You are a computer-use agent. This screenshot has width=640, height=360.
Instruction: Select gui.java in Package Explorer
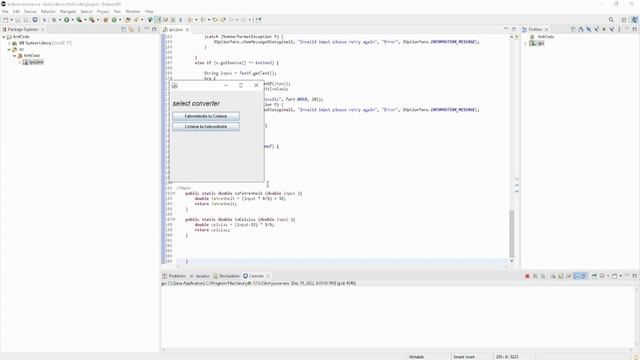pyautogui.click(x=33, y=62)
